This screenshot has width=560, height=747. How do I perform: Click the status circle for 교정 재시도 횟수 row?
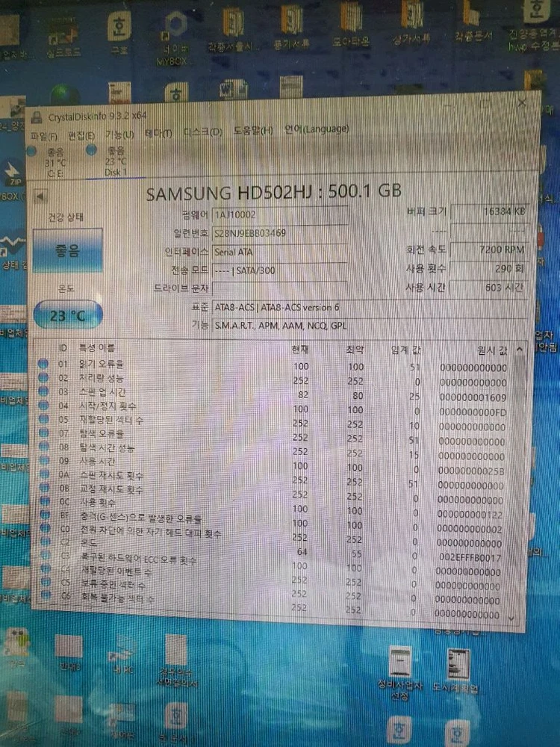point(45,487)
